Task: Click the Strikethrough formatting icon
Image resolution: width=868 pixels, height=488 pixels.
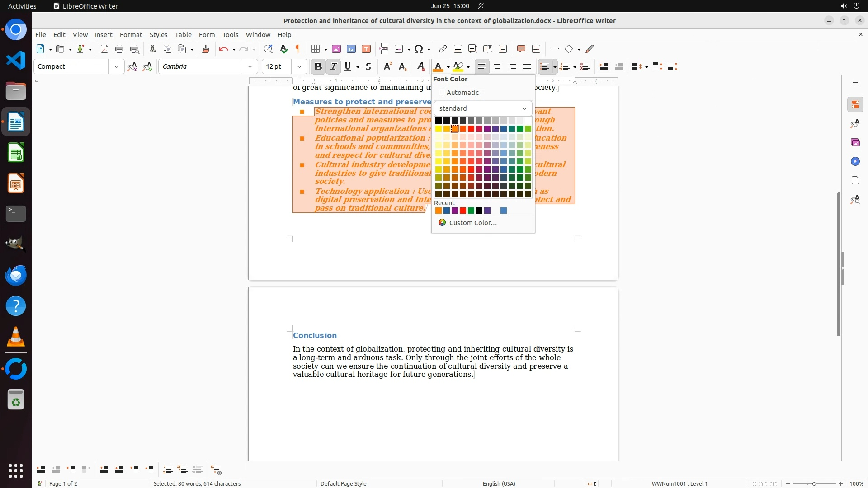Action: point(368,66)
